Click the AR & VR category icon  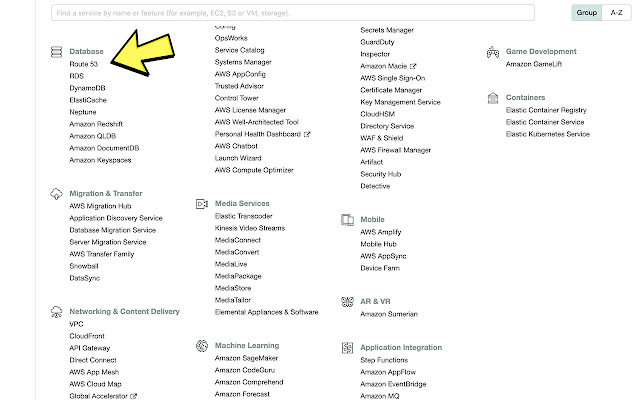tap(347, 301)
